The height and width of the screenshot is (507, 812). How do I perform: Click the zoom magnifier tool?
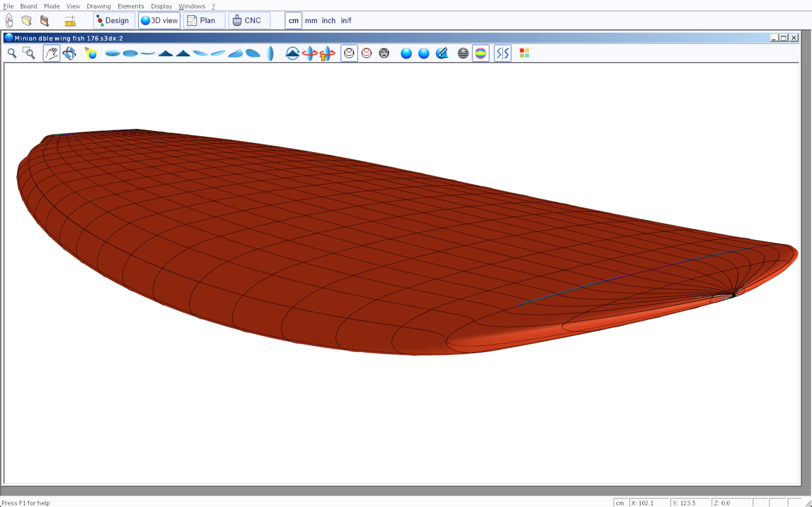12,53
